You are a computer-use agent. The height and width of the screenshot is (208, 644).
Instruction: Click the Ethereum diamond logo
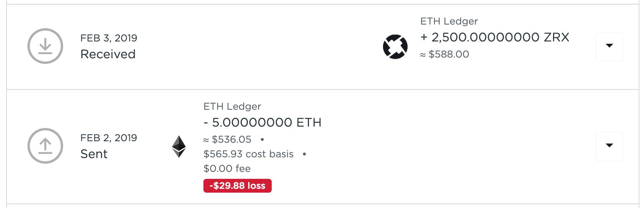179,147
